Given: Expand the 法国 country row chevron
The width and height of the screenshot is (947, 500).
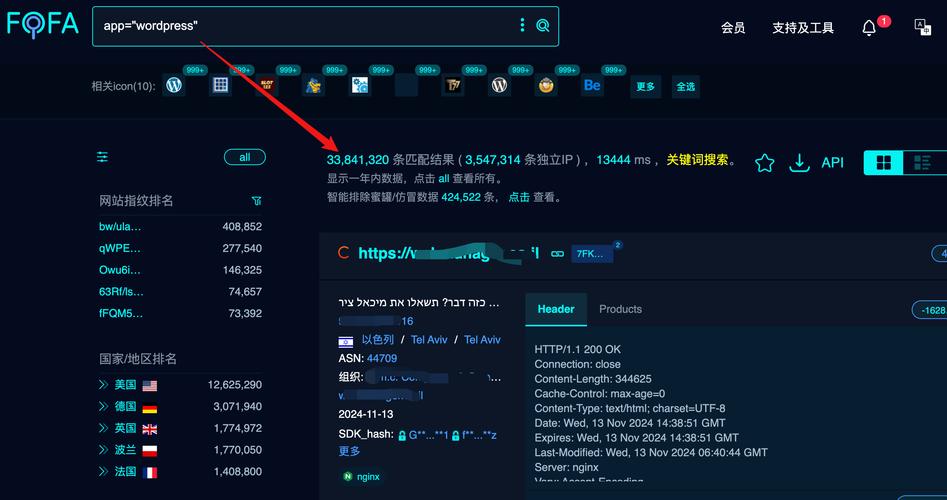Looking at the screenshot, I should pos(103,472).
